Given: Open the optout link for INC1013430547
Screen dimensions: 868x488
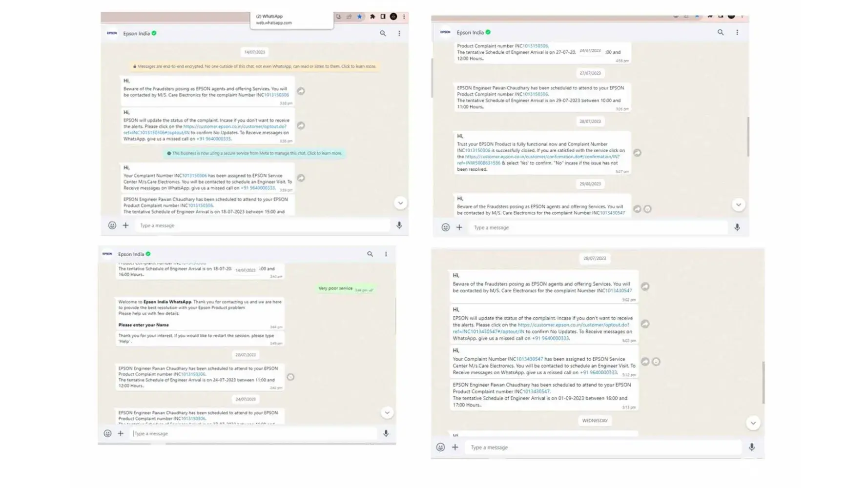Looking at the screenshot, I should (541, 328).
